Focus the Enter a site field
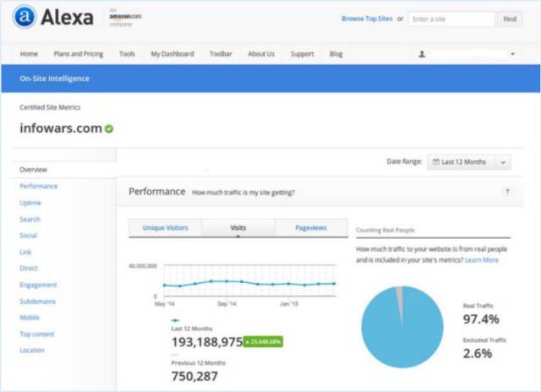This screenshot has height=392, width=541. (x=451, y=19)
